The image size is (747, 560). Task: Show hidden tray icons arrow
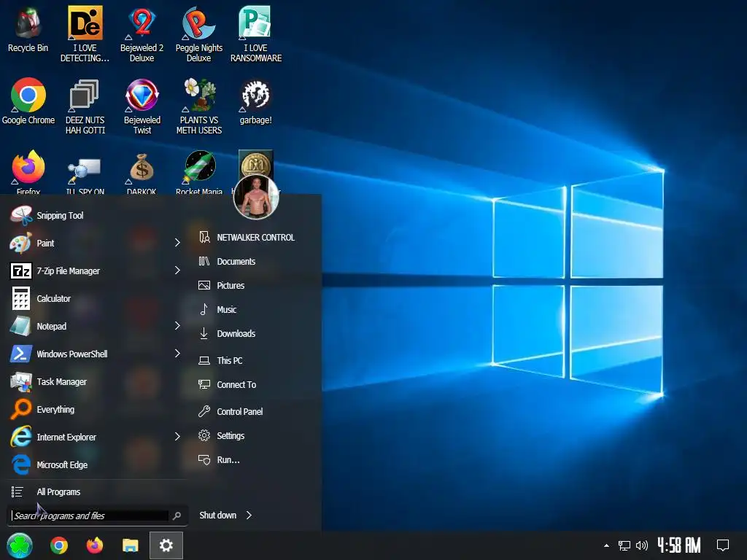pos(606,545)
